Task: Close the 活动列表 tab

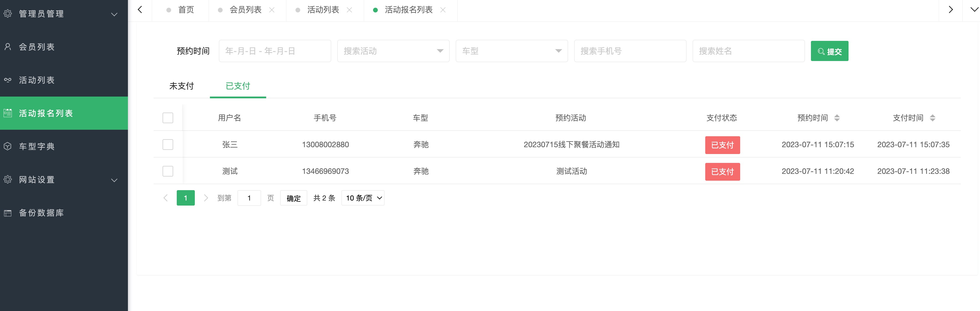Action: (349, 10)
